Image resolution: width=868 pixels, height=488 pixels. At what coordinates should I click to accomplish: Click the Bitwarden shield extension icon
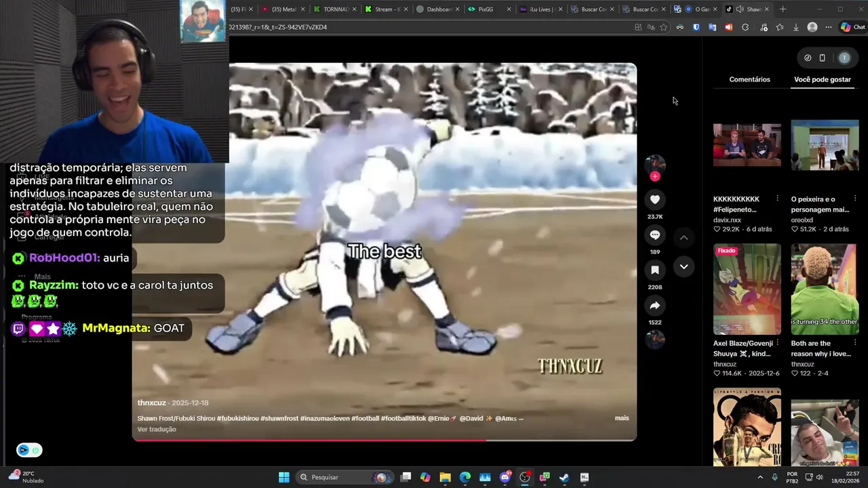coord(696,27)
